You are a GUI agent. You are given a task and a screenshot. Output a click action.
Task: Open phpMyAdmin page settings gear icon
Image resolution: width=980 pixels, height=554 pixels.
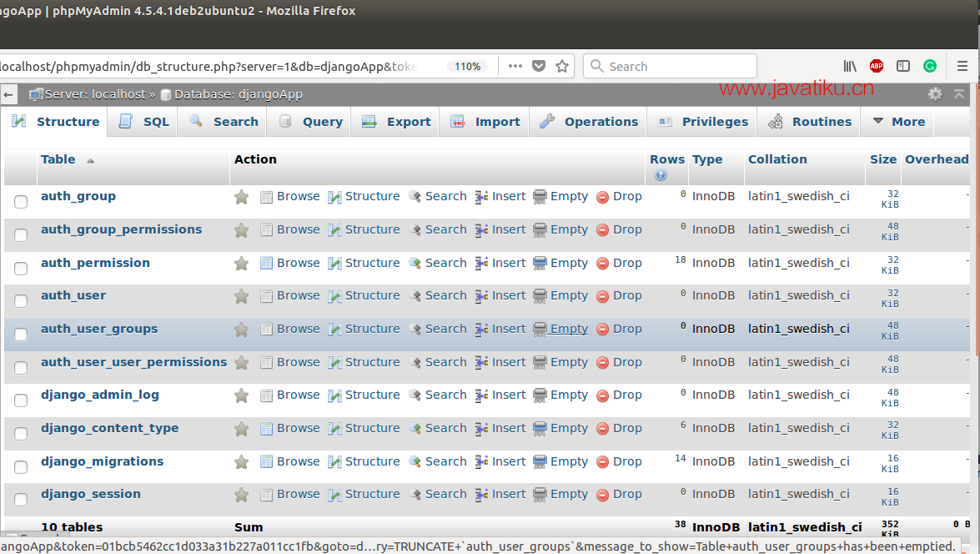935,94
